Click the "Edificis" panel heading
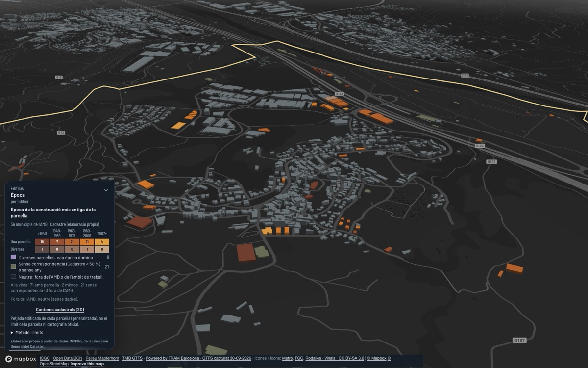The image size is (588, 368). 17,188
